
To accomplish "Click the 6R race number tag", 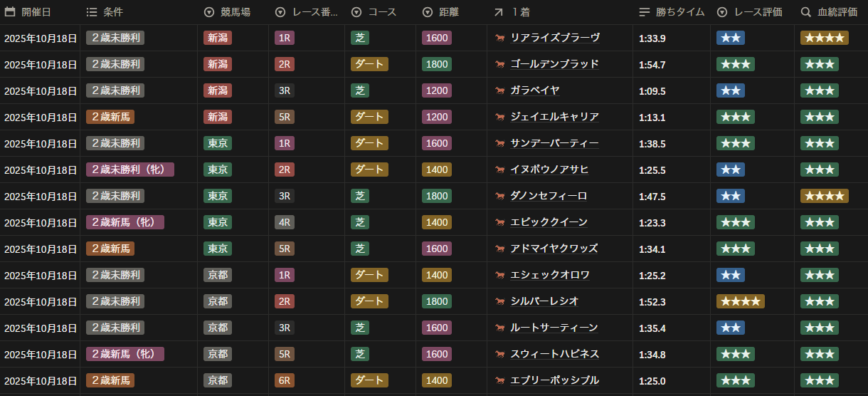I will 284,380.
